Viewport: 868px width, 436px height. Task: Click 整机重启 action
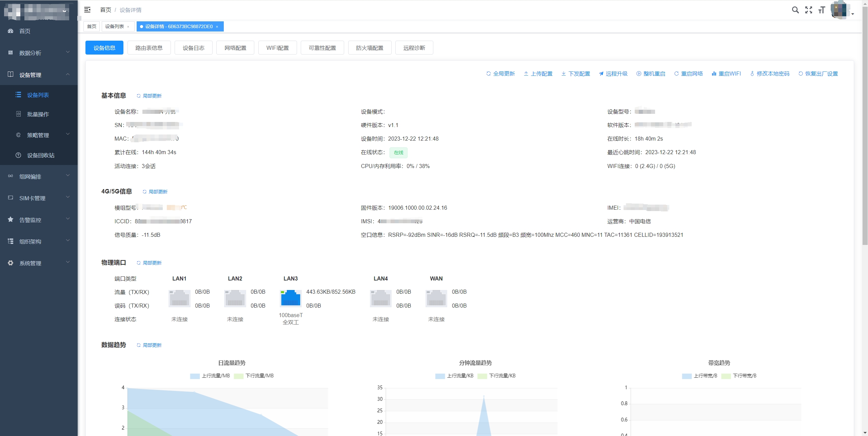click(x=651, y=74)
